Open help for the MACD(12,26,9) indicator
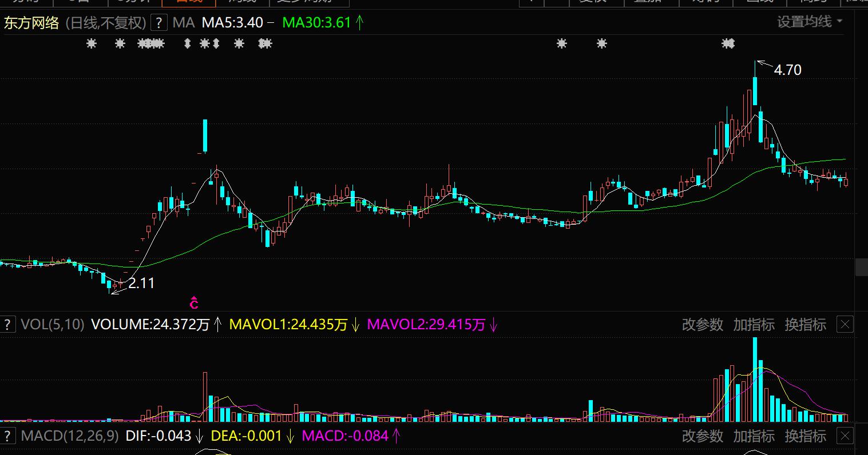This screenshot has height=455, width=868. [x=7, y=436]
